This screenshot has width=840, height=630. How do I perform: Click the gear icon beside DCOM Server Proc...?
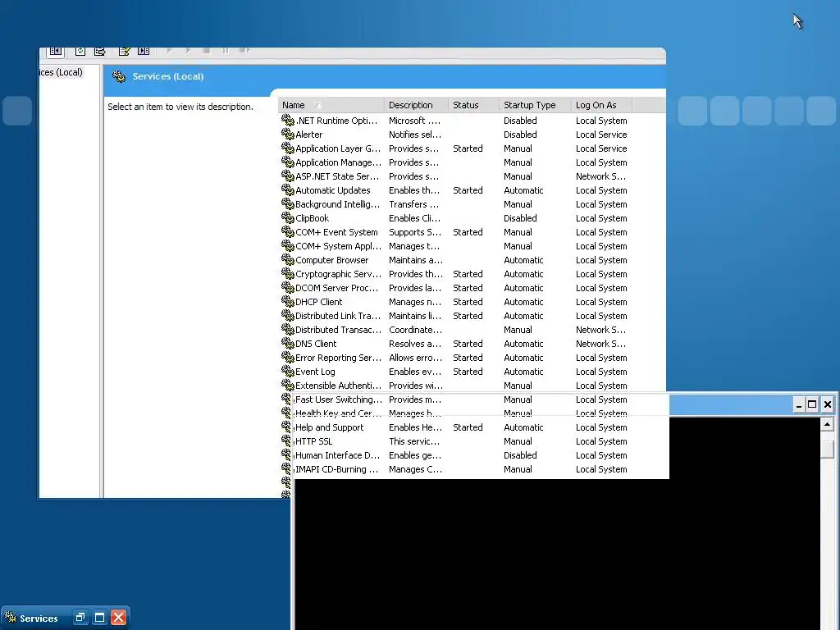tap(288, 288)
